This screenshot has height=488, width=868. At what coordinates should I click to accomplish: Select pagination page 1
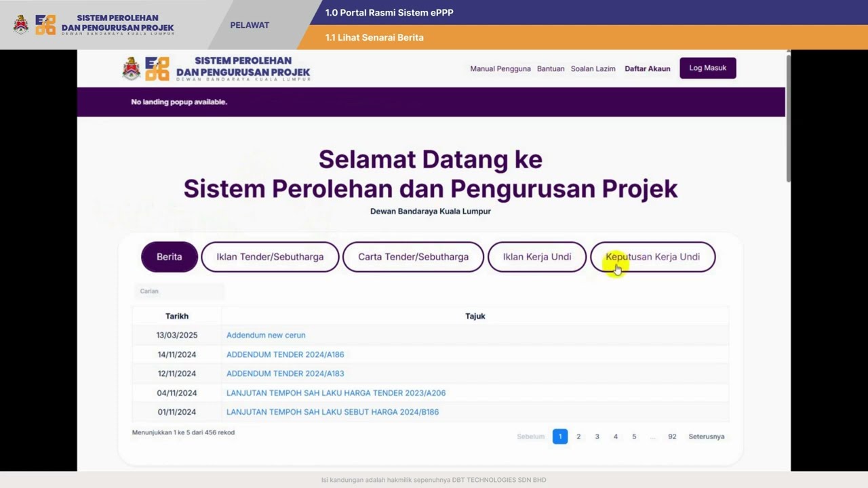560,436
